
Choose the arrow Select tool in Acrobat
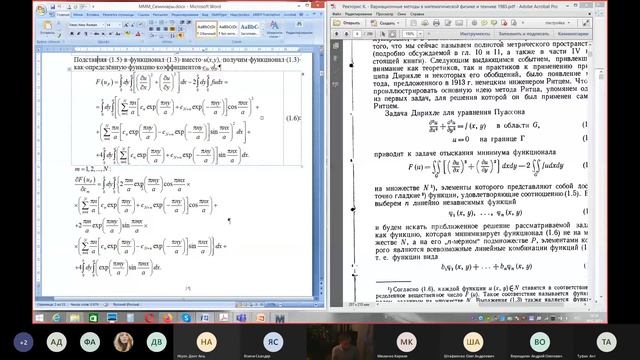tap(383, 34)
